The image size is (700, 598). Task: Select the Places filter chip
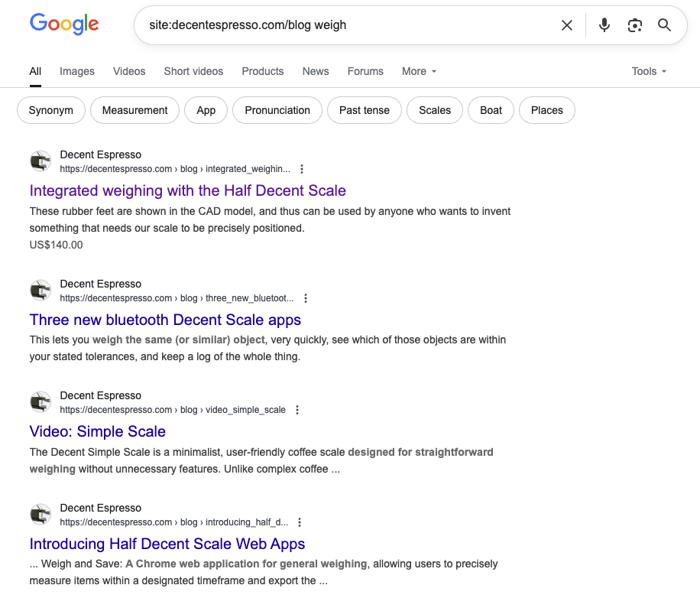tap(547, 110)
